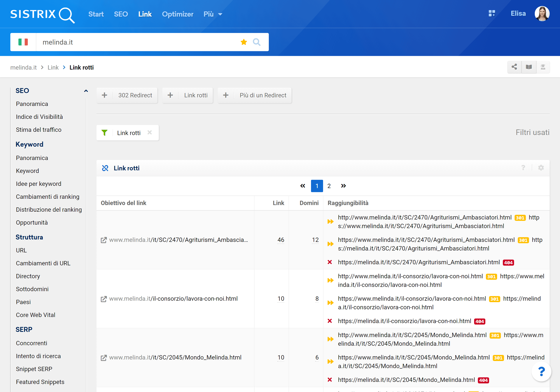This screenshot has height=392, width=560.
Task: Toggle the favorite star for melinda.it
Action: pyautogui.click(x=244, y=42)
